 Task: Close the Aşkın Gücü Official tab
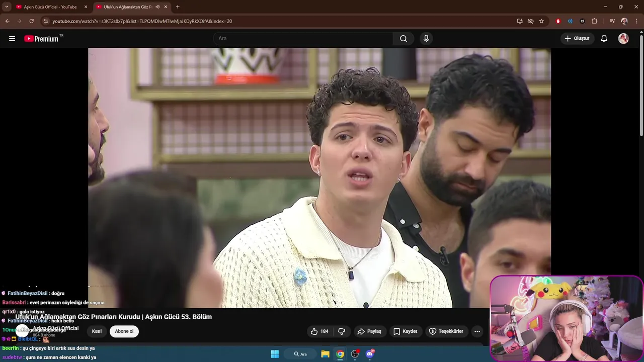point(86,7)
